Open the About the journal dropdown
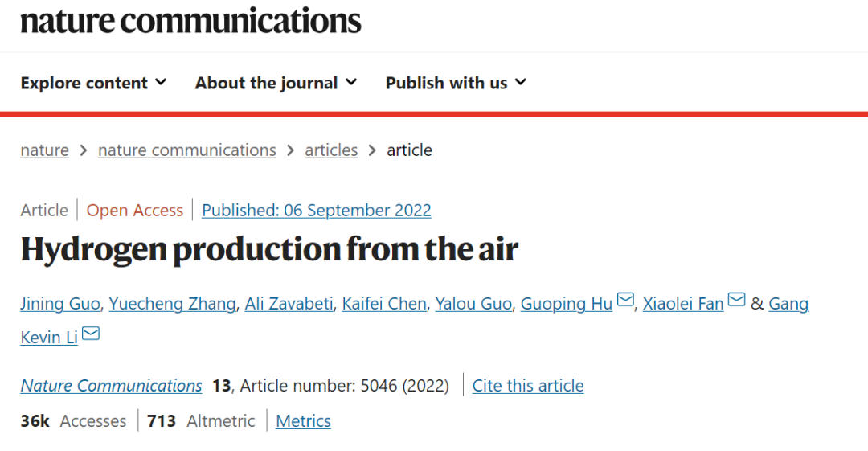Viewport: 868px width, 451px height. click(x=276, y=83)
